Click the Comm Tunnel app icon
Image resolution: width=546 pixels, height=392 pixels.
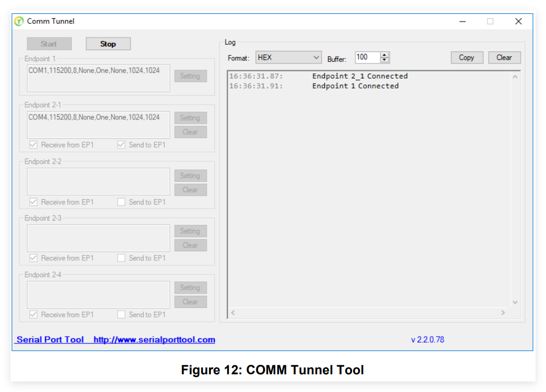tap(19, 21)
